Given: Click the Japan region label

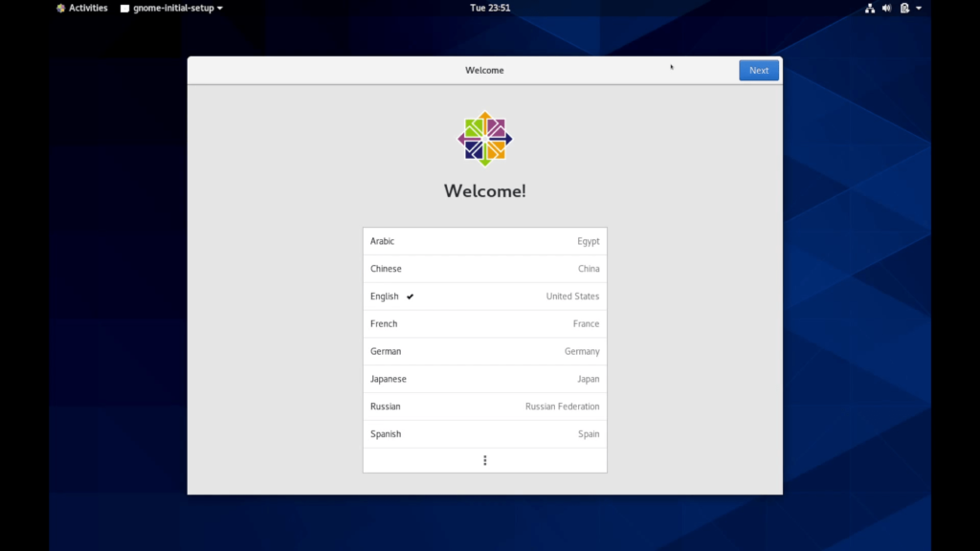Looking at the screenshot, I should click(x=589, y=379).
